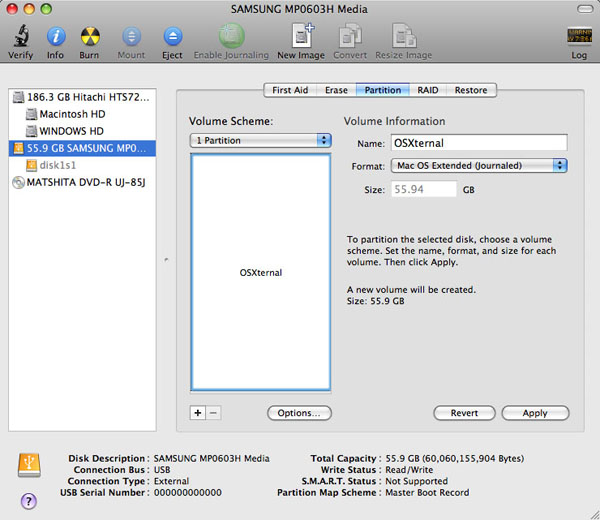Open partition Options button
Image resolution: width=600 pixels, height=520 pixels.
[x=299, y=413]
